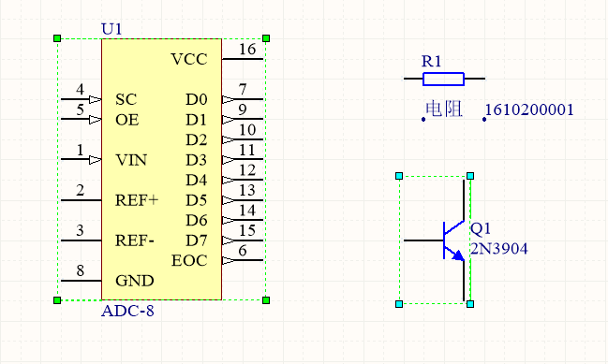
Task: Click the D3 output pin 11
Action: 243,159
